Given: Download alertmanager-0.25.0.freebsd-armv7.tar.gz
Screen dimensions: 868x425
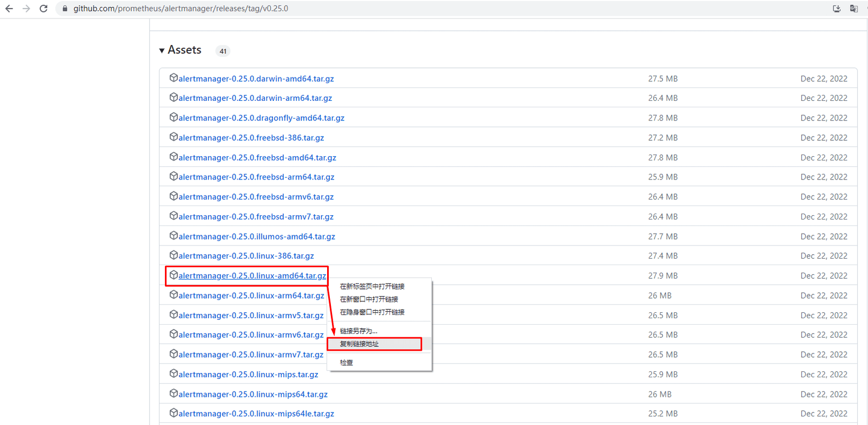Looking at the screenshot, I should pyautogui.click(x=256, y=217).
